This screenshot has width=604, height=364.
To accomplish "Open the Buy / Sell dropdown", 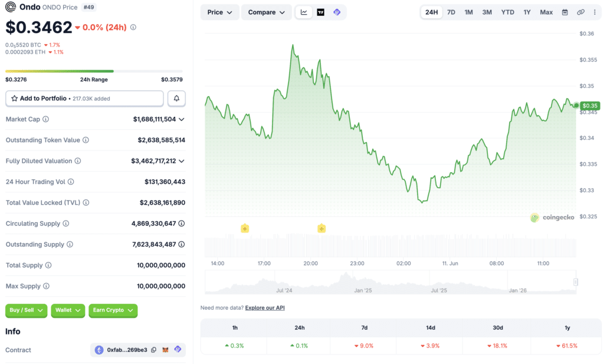I will click(26, 310).
